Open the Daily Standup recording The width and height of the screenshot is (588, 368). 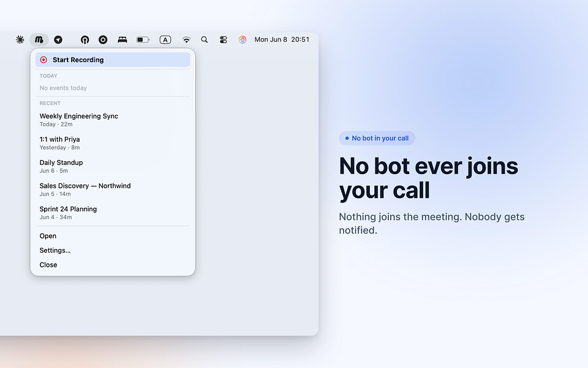coord(113,166)
